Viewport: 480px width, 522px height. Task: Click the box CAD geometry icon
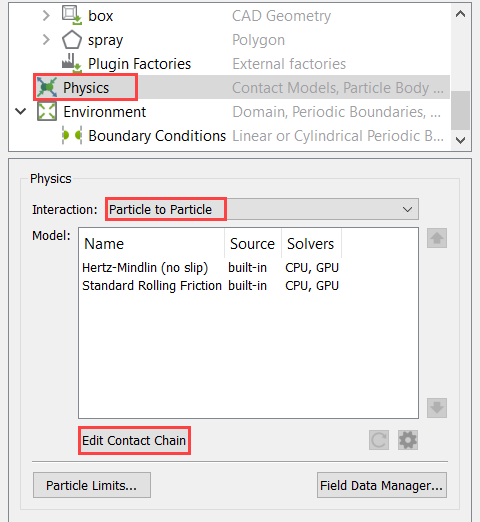72,15
